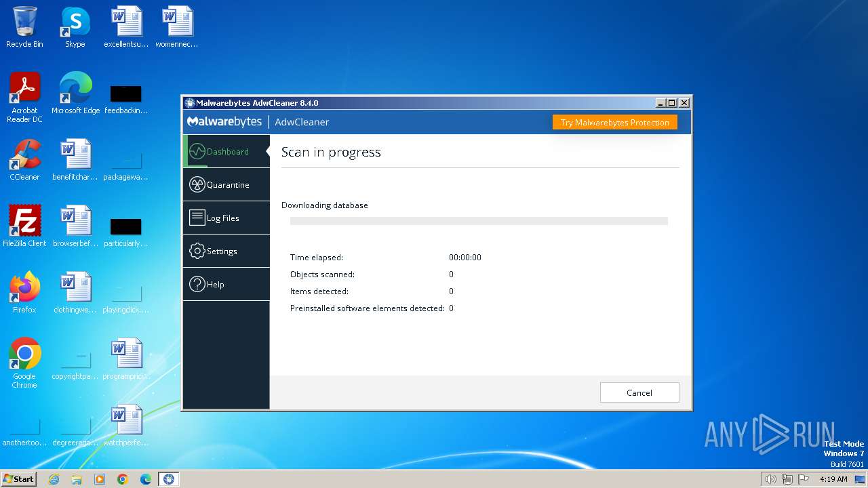The height and width of the screenshot is (488, 868).
Task: Select the Acrobat Reader DC shortcut
Action: 24,98
